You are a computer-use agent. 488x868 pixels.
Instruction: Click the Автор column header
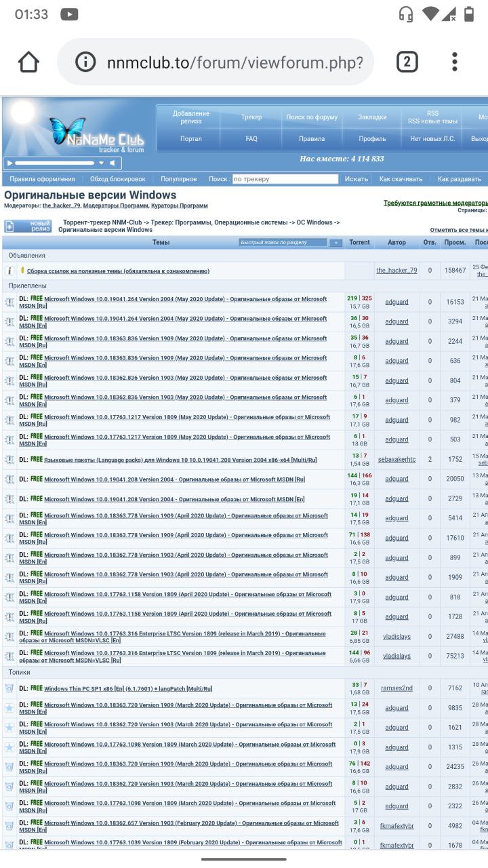396,242
